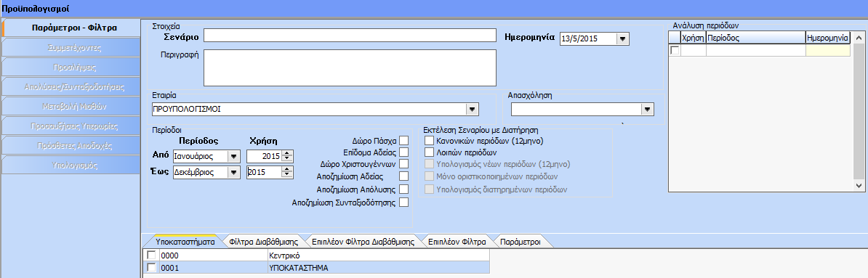Viewport: 868px width, 278px height.
Task: Open the Έως period dropdown showing Δεκέμβριος
Action: pyautogui.click(x=233, y=172)
